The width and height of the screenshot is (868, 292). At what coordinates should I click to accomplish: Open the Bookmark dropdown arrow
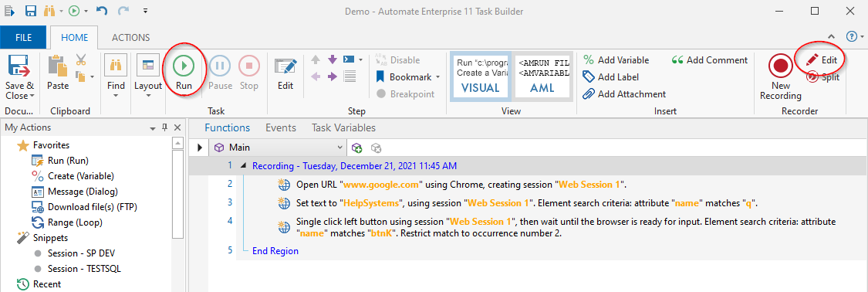click(438, 77)
